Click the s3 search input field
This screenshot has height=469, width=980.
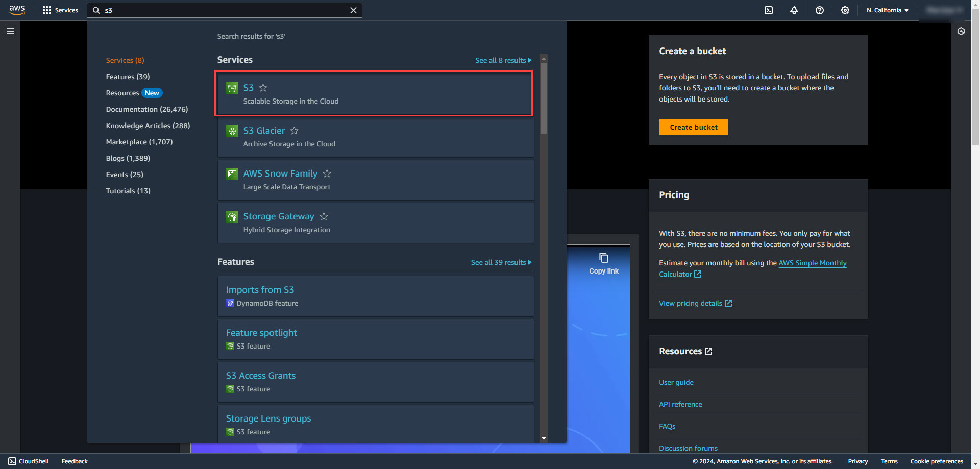point(225,10)
